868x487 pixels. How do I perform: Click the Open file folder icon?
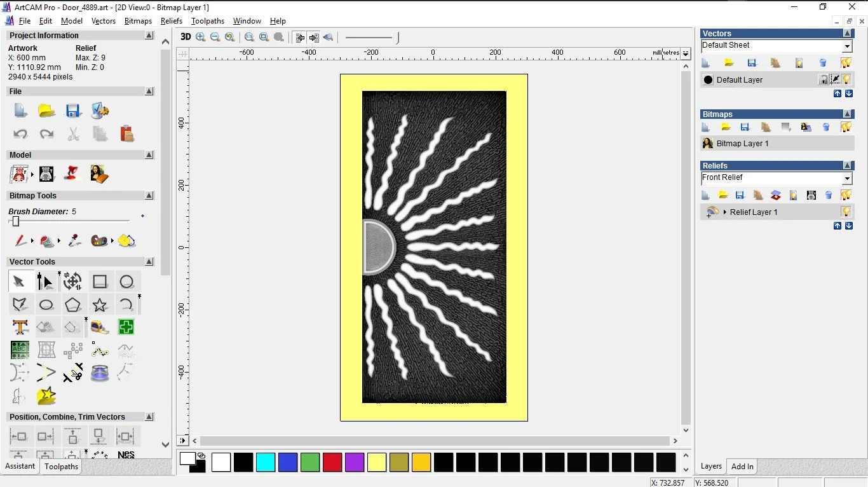point(46,111)
